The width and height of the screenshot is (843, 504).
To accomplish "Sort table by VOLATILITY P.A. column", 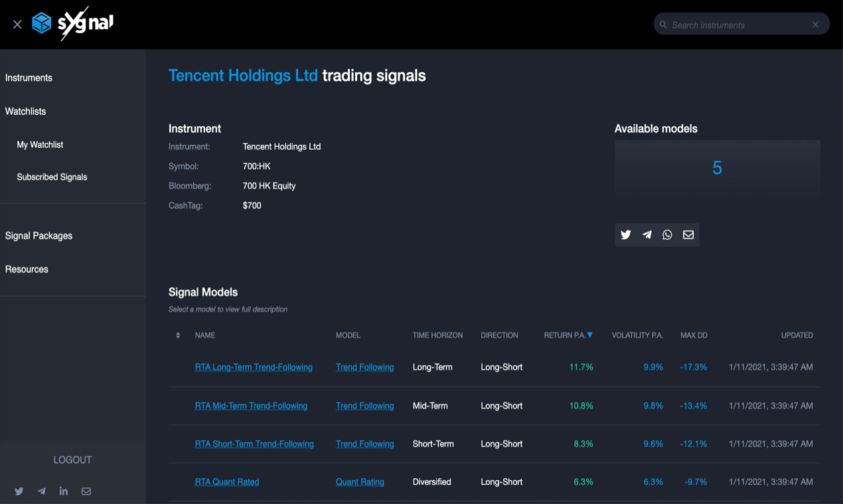I will [637, 336].
